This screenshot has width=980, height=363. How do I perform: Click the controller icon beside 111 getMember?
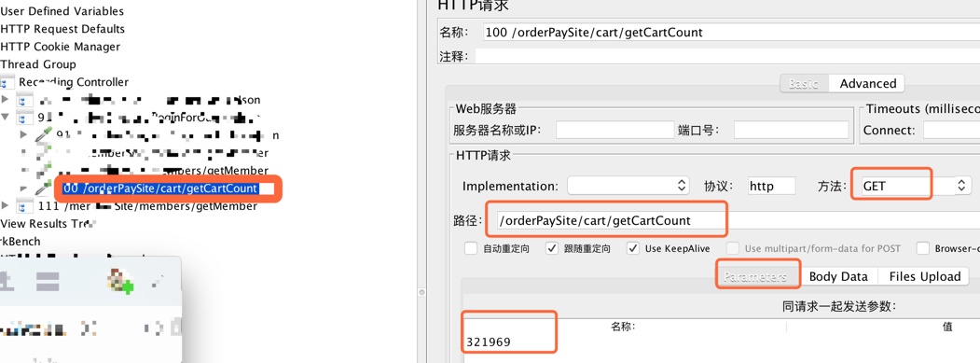coord(25,206)
